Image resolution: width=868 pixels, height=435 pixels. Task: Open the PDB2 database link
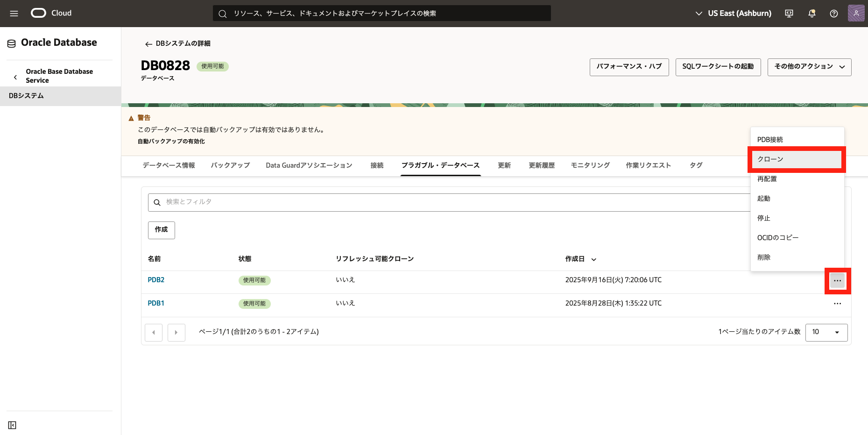tap(156, 280)
